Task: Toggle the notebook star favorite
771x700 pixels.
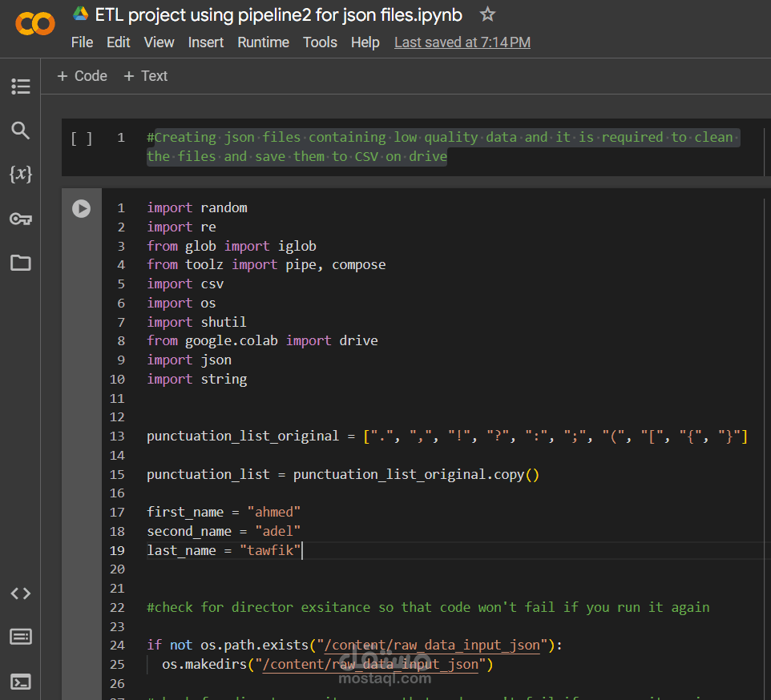Action: coord(487,14)
